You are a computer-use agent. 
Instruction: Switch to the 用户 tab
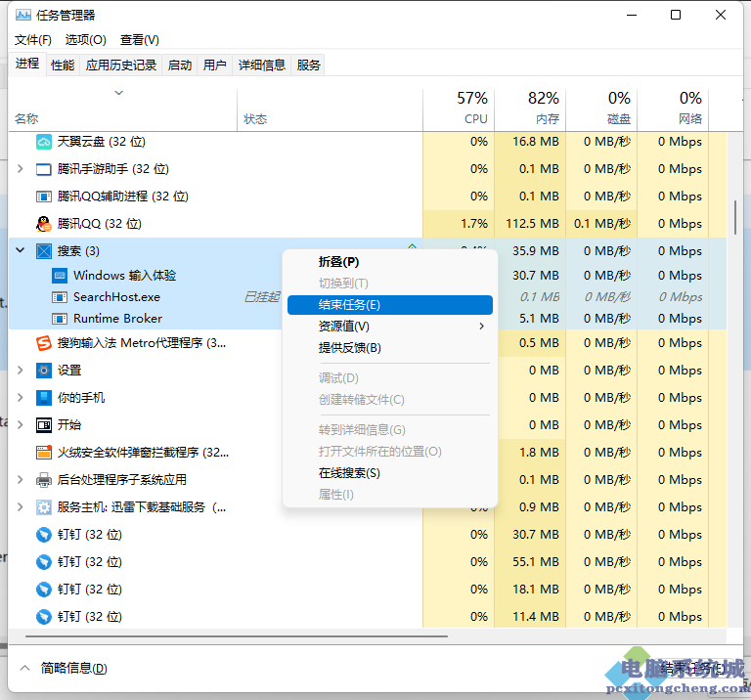point(214,65)
